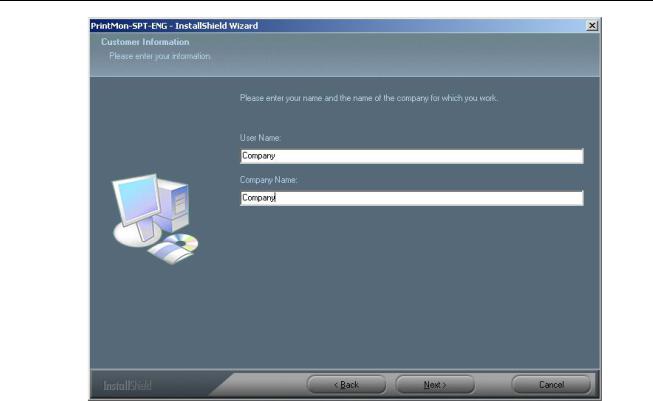
Task: Click the "User Name:" label
Action: (x=260, y=138)
